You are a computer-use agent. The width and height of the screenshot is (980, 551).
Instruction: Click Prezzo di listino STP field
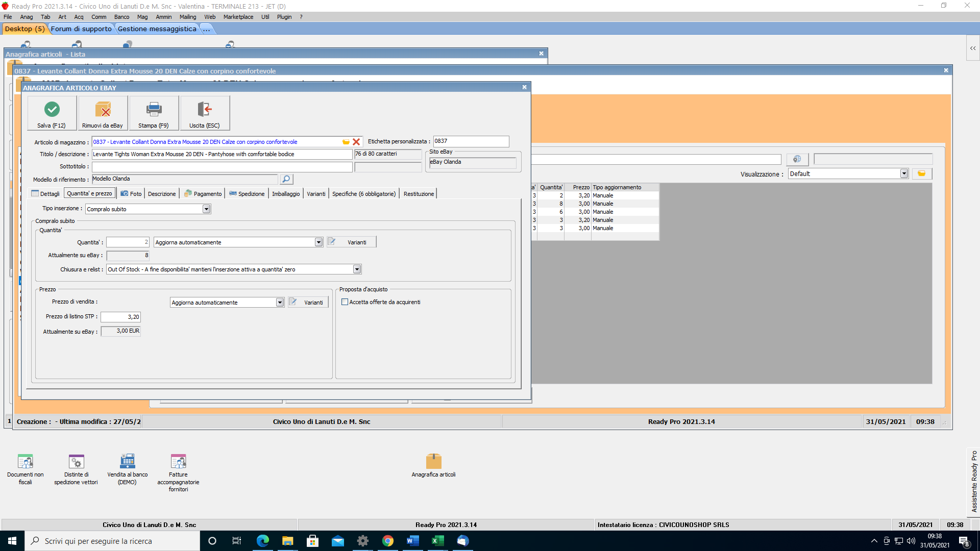120,317
